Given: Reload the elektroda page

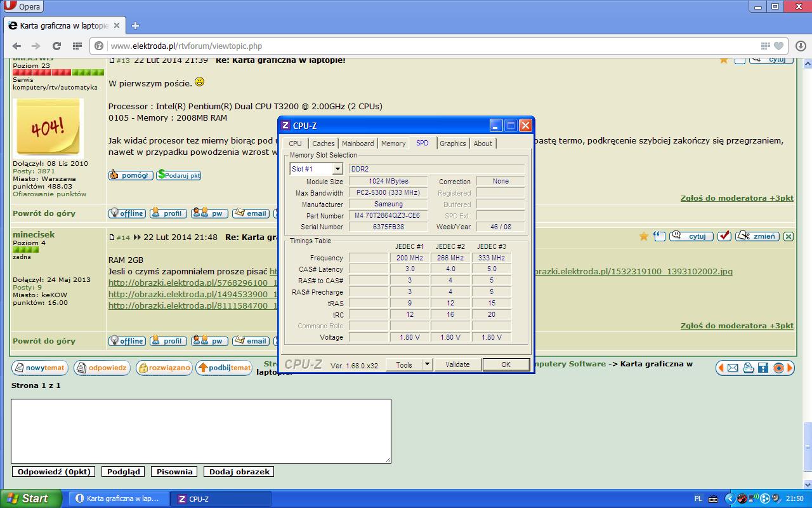Looking at the screenshot, I should point(56,46).
